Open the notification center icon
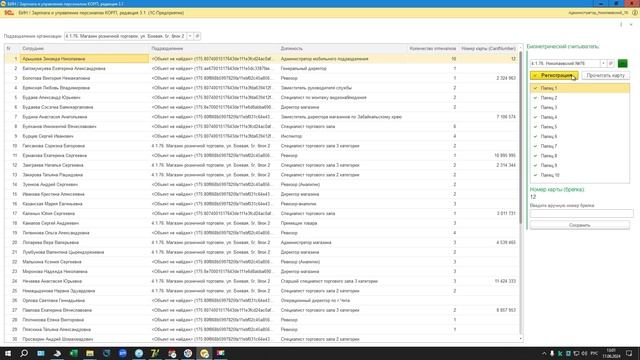This screenshot has height=360, width=640. (x=629, y=353)
